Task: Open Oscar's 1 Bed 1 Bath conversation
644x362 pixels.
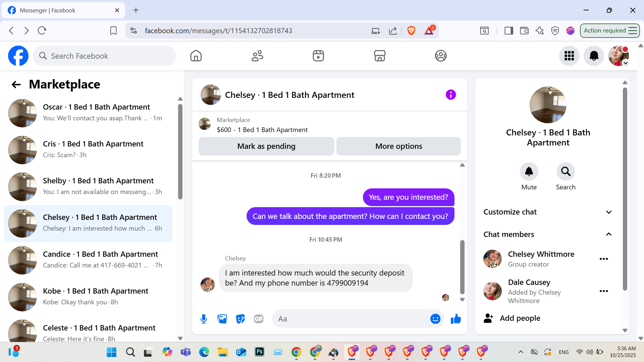Action: tap(88, 113)
